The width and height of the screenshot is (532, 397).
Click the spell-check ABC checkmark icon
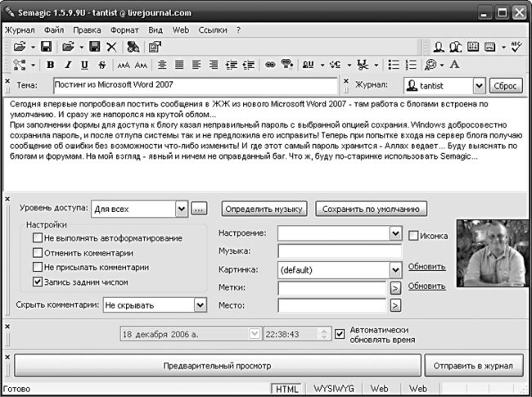coord(516,47)
